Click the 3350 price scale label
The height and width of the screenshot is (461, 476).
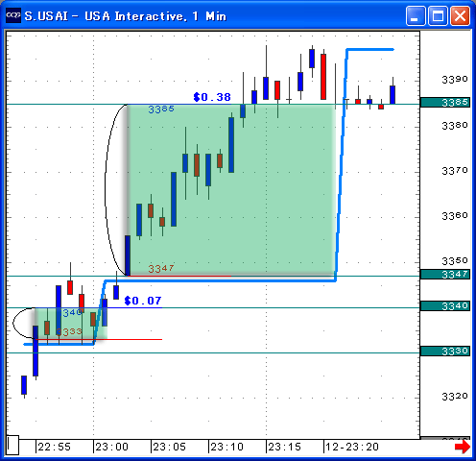point(455,261)
